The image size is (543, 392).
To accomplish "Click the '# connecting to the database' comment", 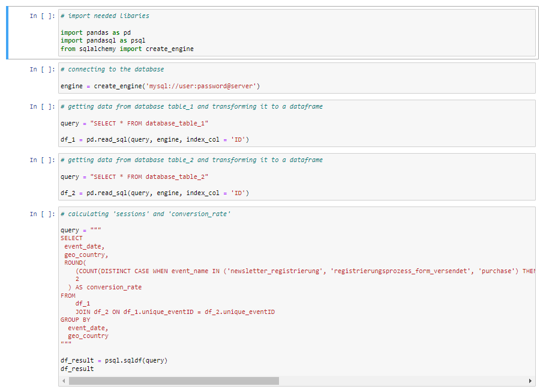I will click(x=112, y=69).
